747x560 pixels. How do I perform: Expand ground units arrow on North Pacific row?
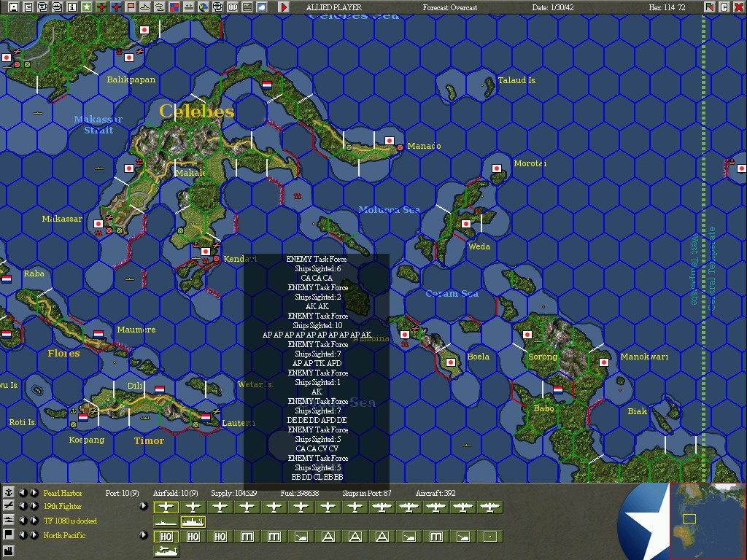pos(143,534)
